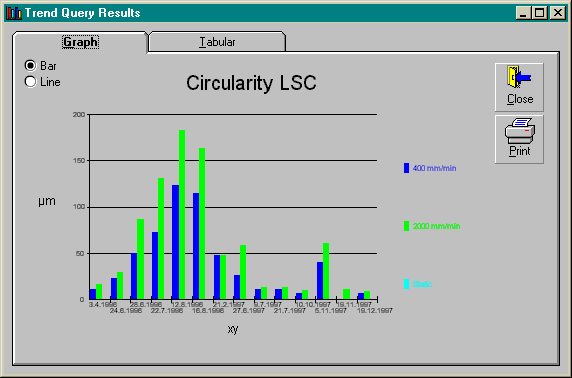The image size is (572, 378).
Task: Click the cyan Static legend swatch
Action: 406,284
